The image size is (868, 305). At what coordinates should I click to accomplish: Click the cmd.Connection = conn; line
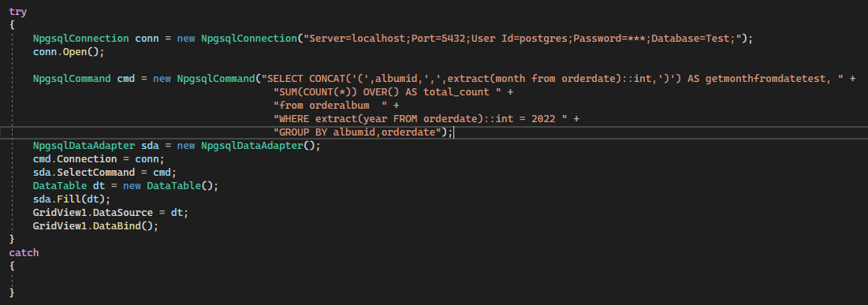pyautogui.click(x=99, y=159)
